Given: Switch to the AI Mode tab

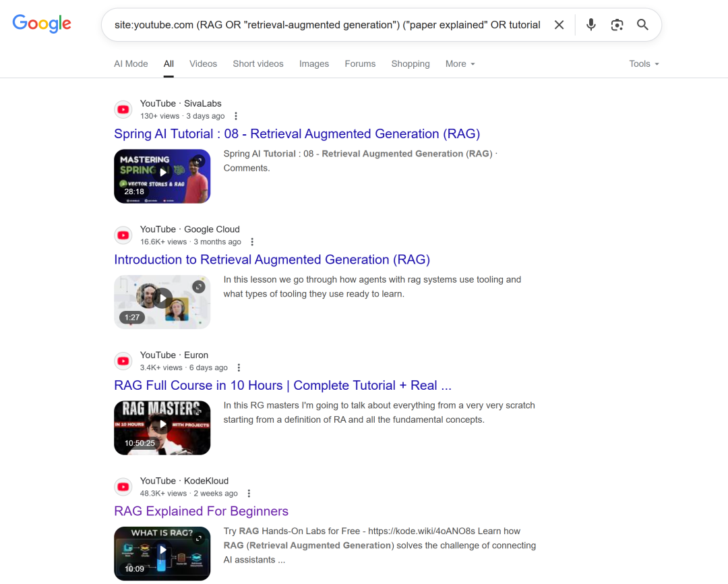Looking at the screenshot, I should 131,63.
